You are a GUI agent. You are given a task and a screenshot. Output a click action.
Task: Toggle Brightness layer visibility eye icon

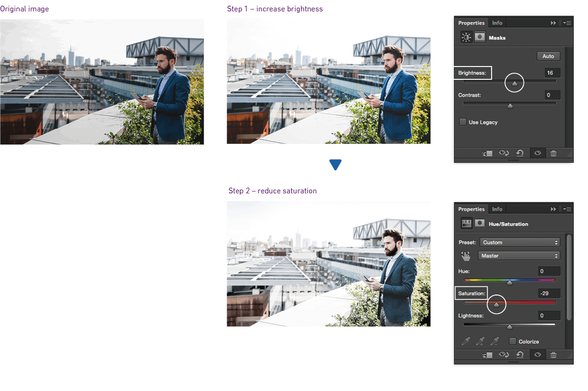[538, 153]
